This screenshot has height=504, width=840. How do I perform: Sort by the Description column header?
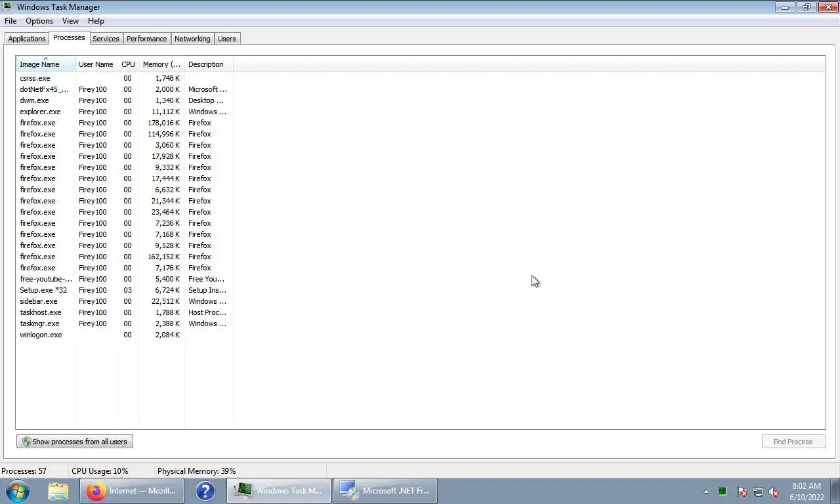point(209,64)
